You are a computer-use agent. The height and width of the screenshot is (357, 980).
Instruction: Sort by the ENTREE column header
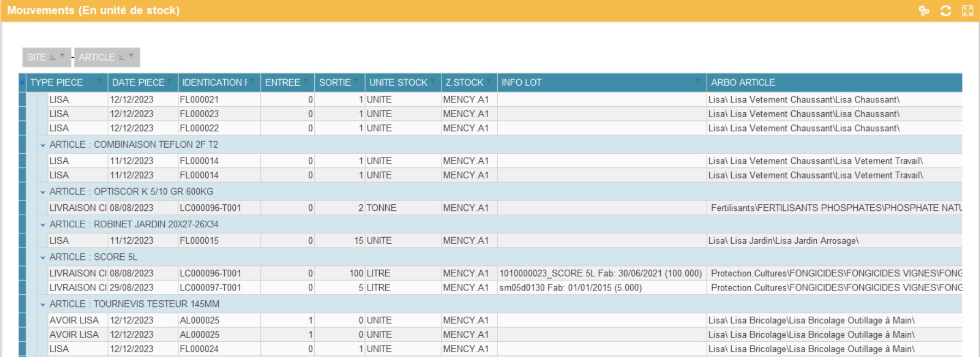[x=282, y=82]
